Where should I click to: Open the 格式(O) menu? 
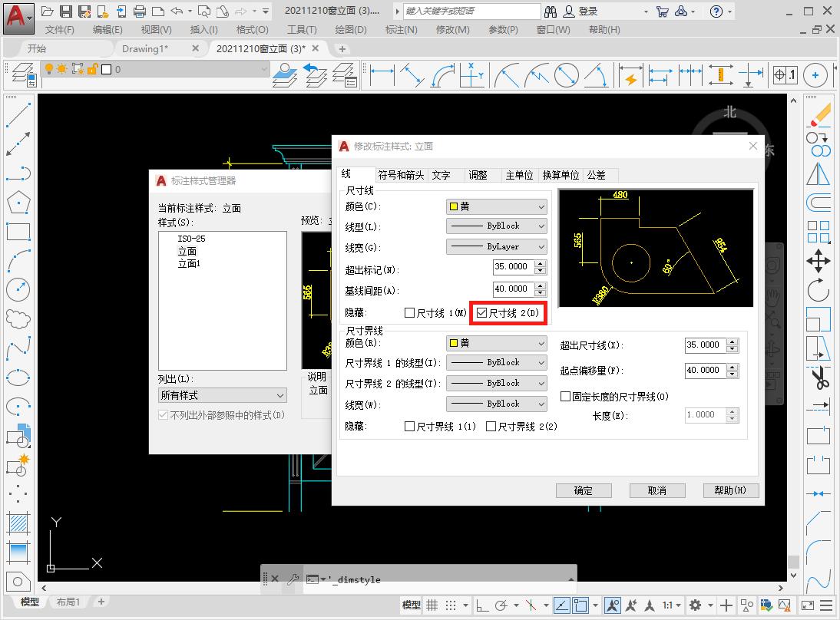coord(251,29)
